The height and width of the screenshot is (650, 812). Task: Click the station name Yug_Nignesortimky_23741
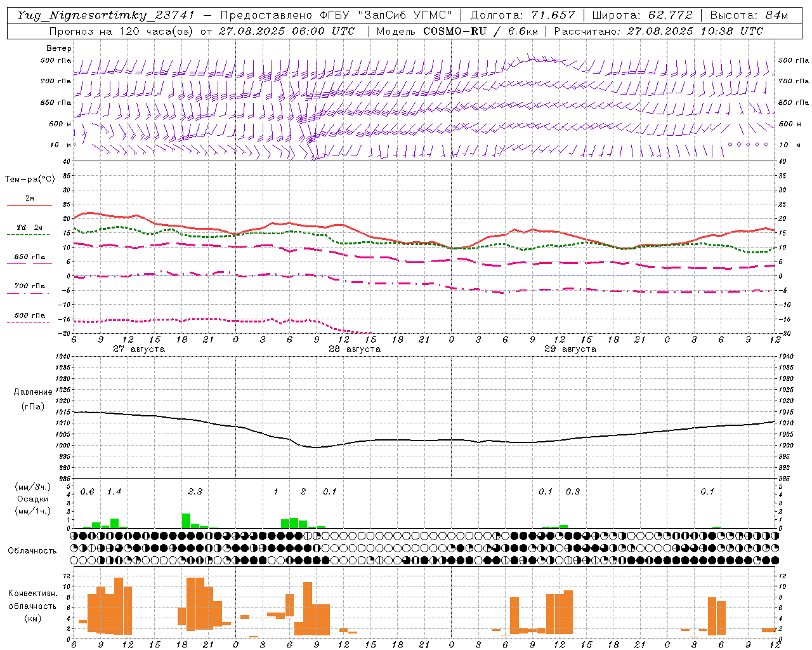105,15
